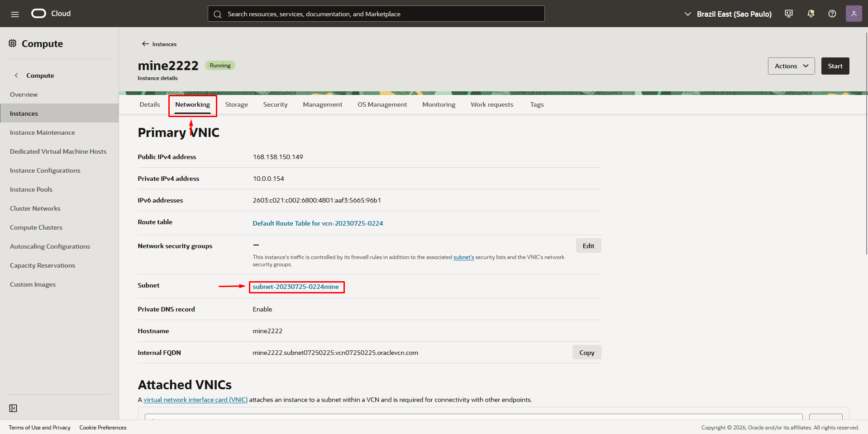Screen dimensions: 868x434
Task: Go back using Compute chevron
Action: [x=16, y=75]
